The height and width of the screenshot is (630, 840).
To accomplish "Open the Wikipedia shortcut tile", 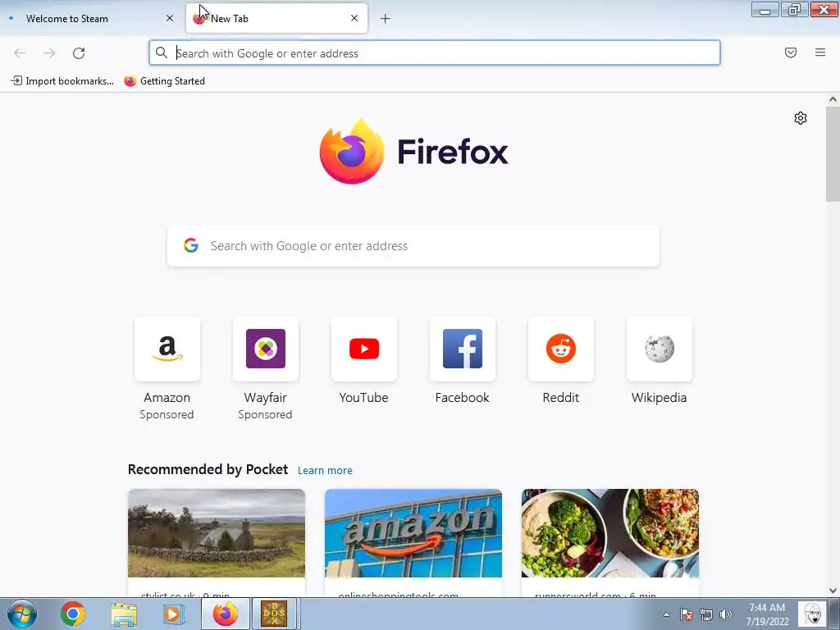I will (x=660, y=349).
